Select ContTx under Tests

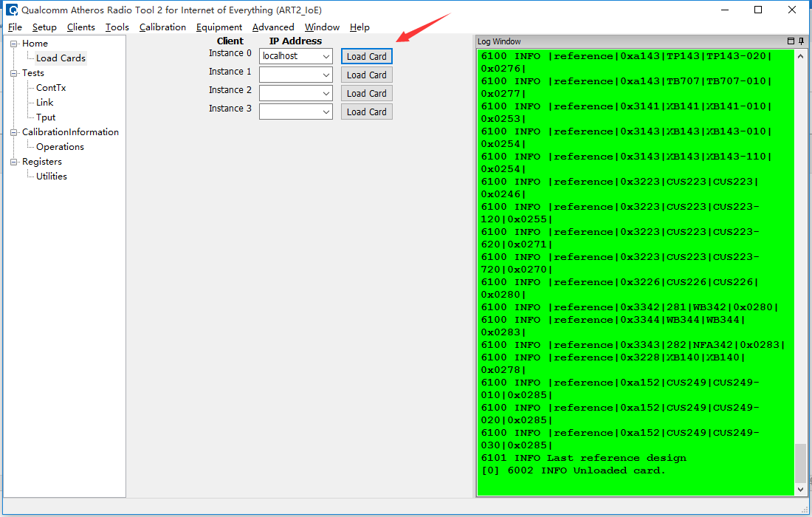pos(51,88)
